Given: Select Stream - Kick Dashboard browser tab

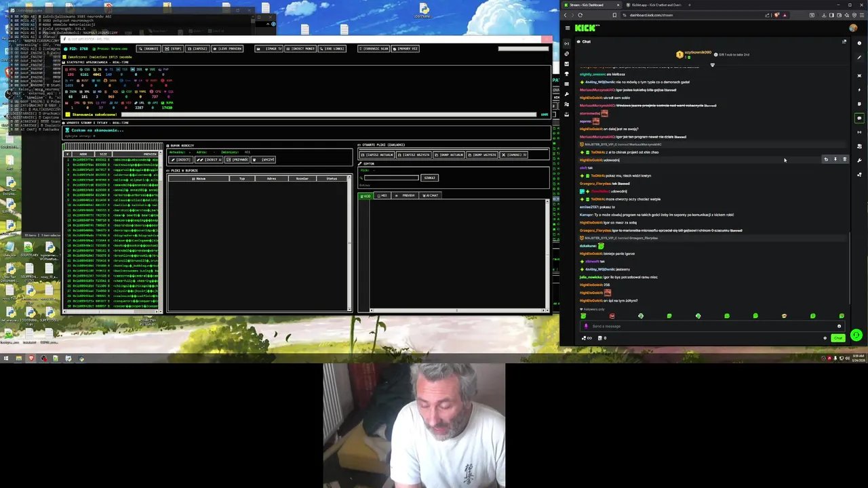Looking at the screenshot, I should pyautogui.click(x=590, y=5).
